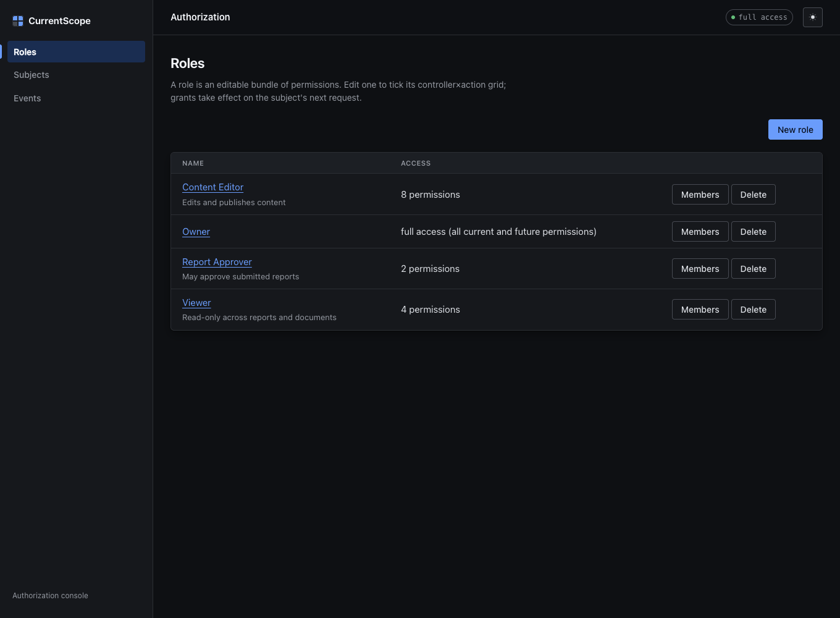Open the Roles sidebar item
The width and height of the screenshot is (840, 618).
tap(76, 52)
